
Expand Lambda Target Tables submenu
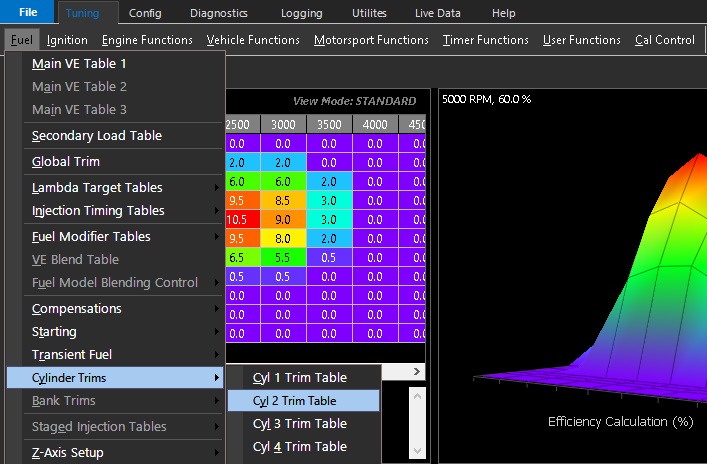click(x=97, y=187)
